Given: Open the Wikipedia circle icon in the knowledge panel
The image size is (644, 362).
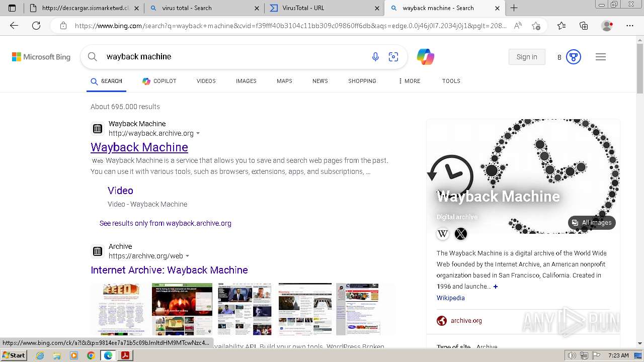Looking at the screenshot, I should (443, 234).
